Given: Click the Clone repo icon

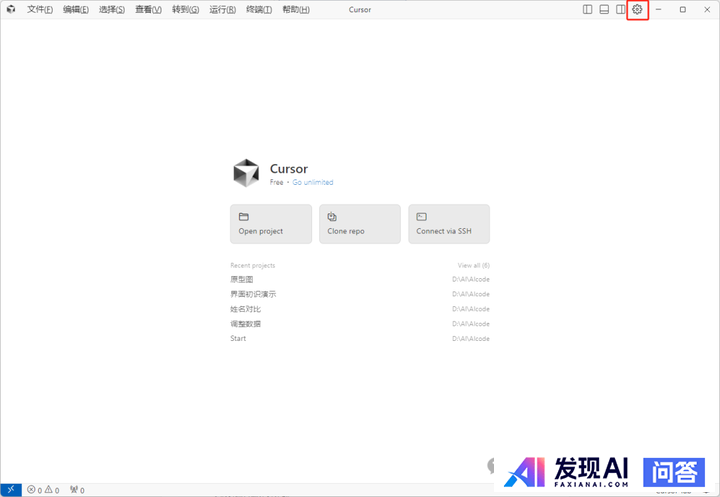Looking at the screenshot, I should [x=332, y=216].
